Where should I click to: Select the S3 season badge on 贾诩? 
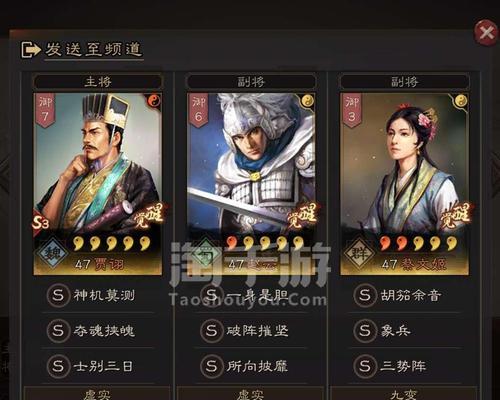41,223
